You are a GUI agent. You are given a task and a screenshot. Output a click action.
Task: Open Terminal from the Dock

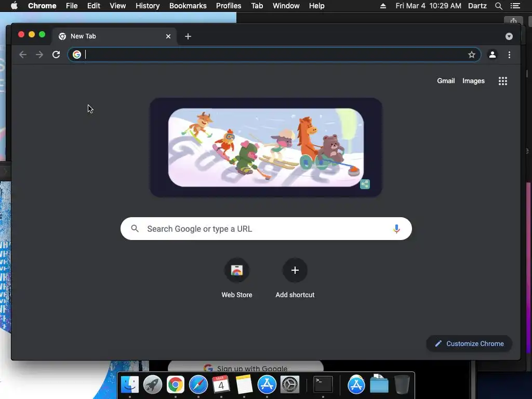[x=323, y=384]
